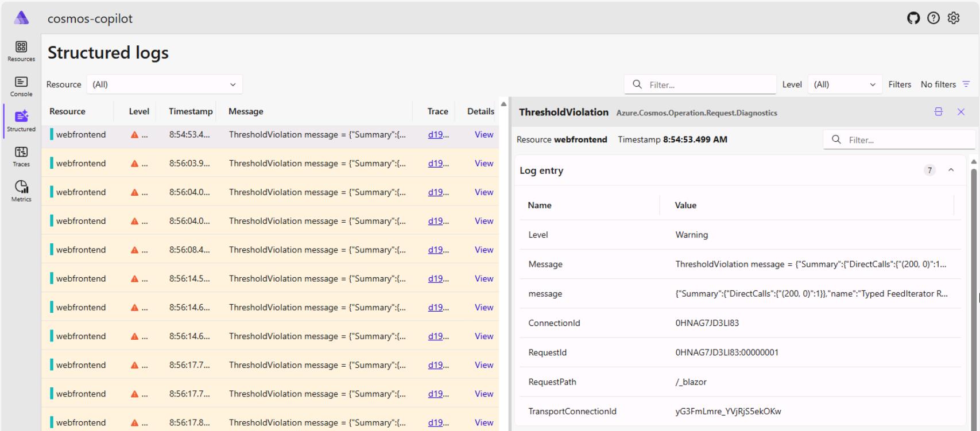Click the Value column header in details
980x431 pixels.
point(685,205)
